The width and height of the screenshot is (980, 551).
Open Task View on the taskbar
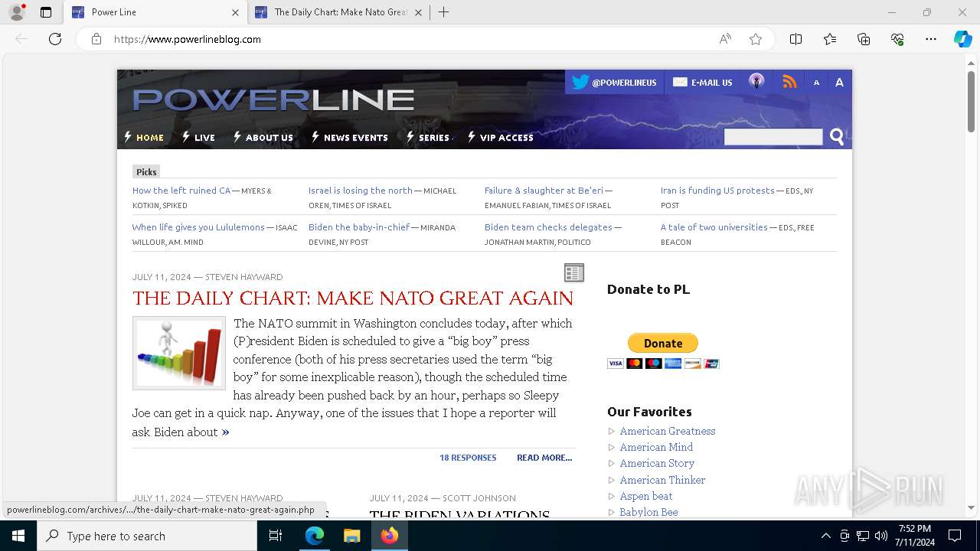tap(276, 536)
